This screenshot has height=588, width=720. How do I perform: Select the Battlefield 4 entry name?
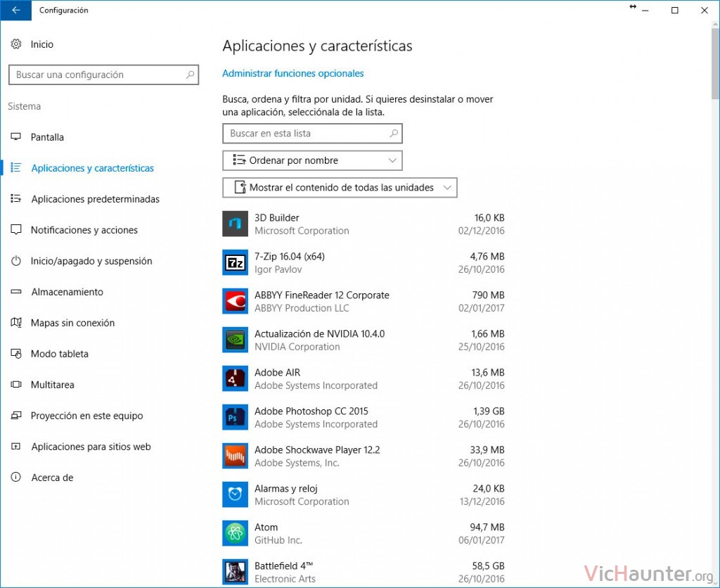(x=283, y=565)
